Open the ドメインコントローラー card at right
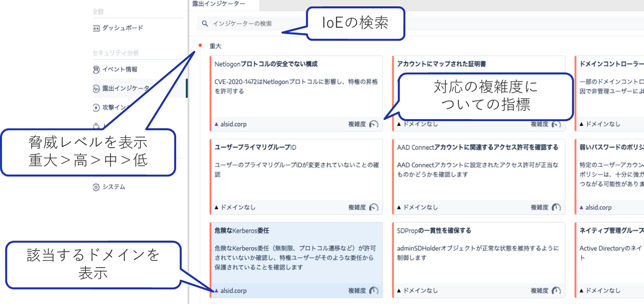This screenshot has width=644, height=304. tap(609, 93)
